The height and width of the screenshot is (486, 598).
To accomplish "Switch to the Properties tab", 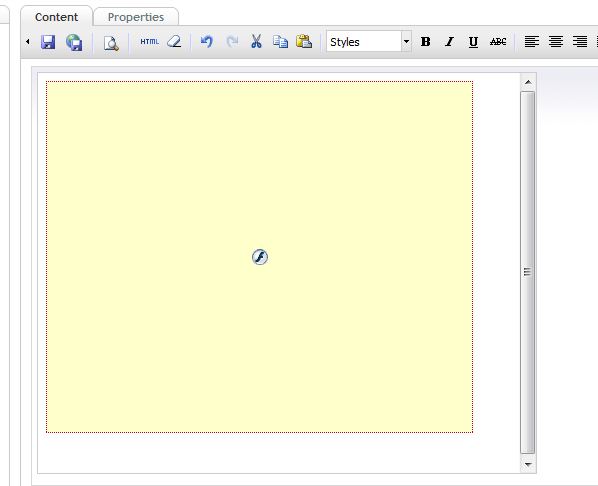I will 136,17.
